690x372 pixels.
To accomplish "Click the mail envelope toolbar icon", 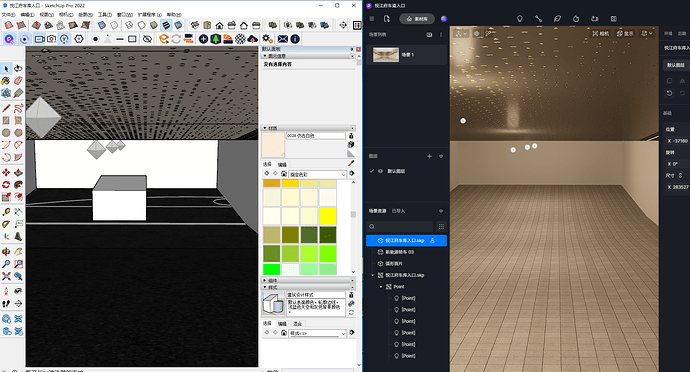I will tap(283, 39).
